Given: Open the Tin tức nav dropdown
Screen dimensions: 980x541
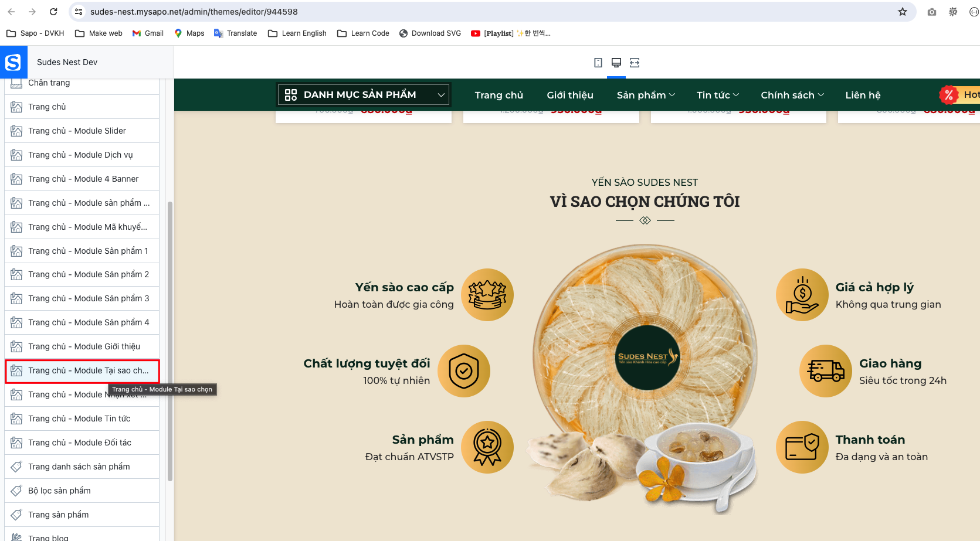Looking at the screenshot, I should [718, 95].
